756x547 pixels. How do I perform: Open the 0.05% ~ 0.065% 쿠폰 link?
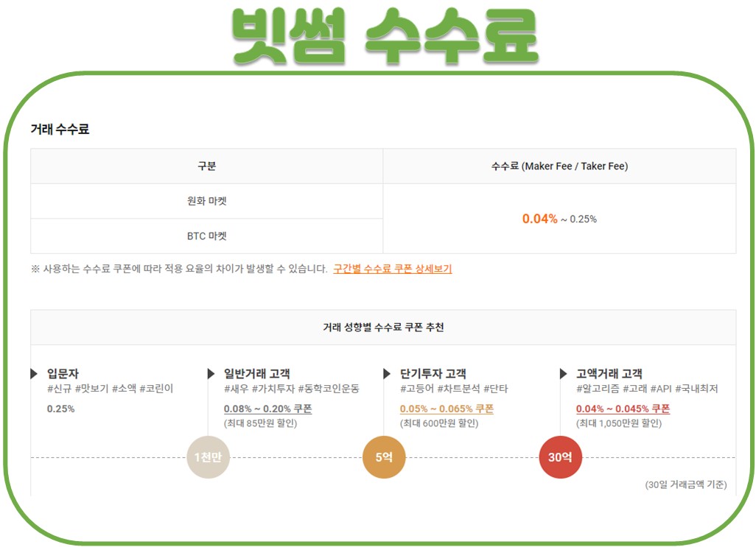[447, 409]
